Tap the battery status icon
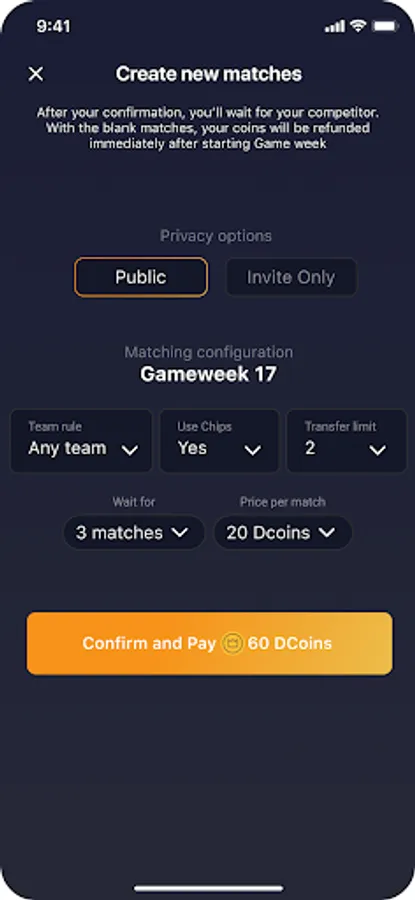This screenshot has height=900, width=415. tap(385, 26)
